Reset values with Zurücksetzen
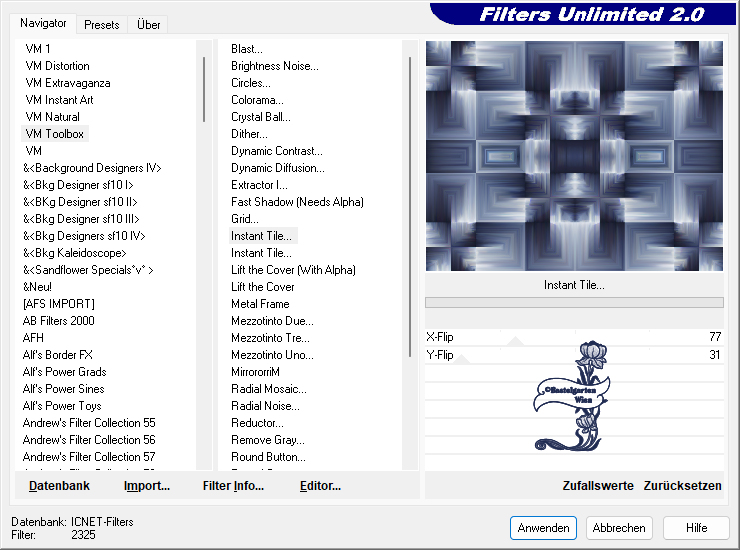This screenshot has height=550, width=740. pyautogui.click(x=682, y=485)
